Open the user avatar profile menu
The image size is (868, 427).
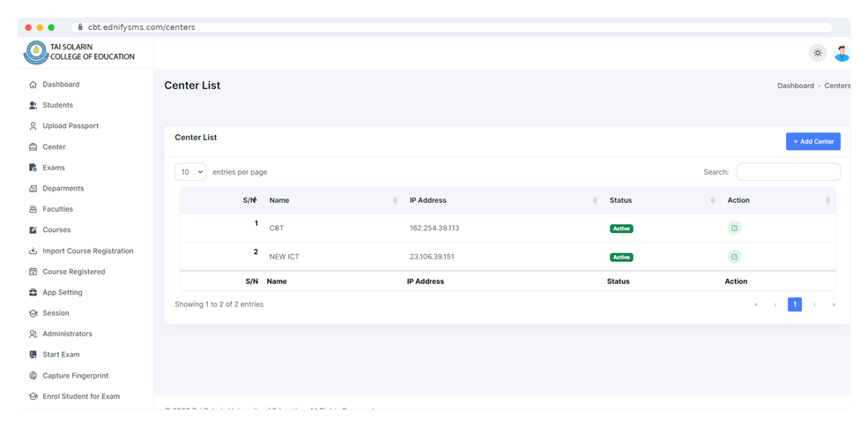pyautogui.click(x=842, y=53)
